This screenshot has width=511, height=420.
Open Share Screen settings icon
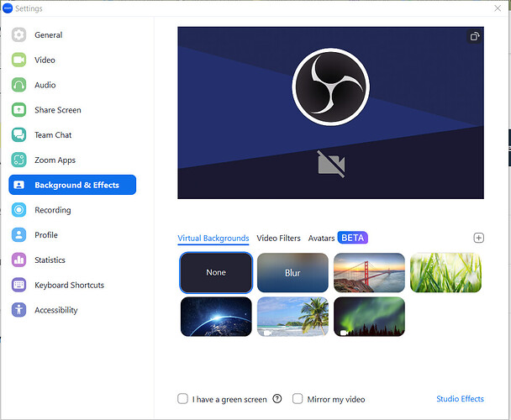(19, 110)
